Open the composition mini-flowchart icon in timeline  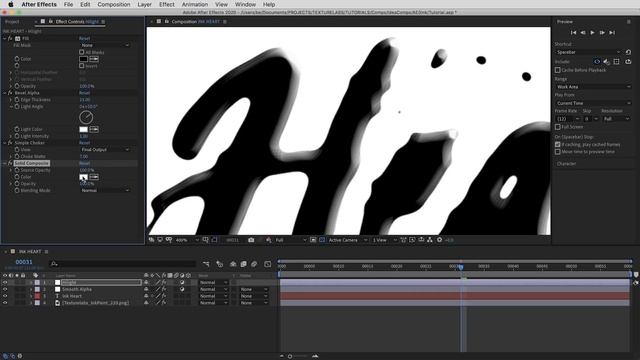[206, 264]
